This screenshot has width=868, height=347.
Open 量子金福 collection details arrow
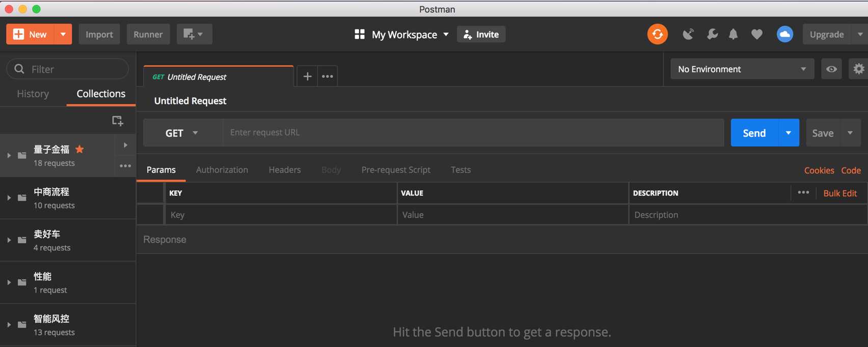tap(125, 145)
